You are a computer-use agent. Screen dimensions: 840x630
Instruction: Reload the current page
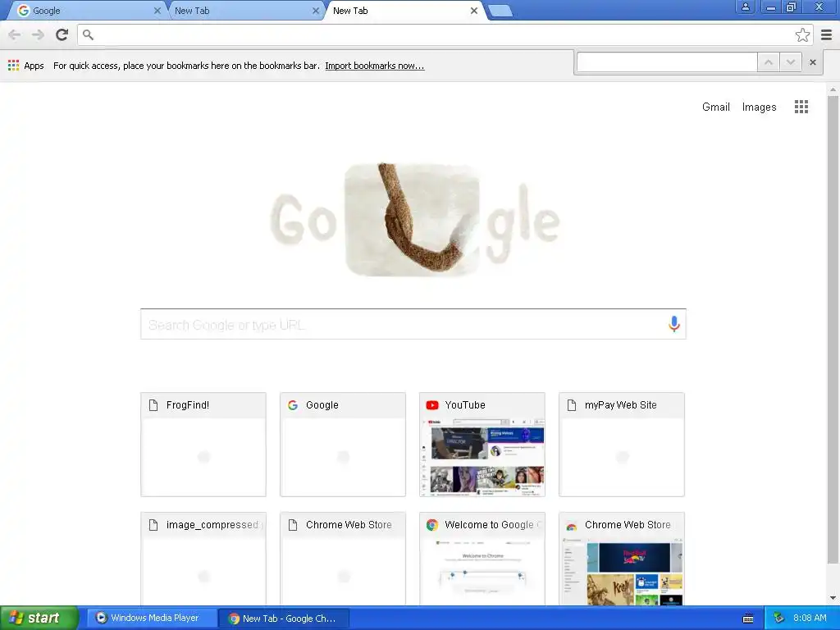[x=62, y=34]
